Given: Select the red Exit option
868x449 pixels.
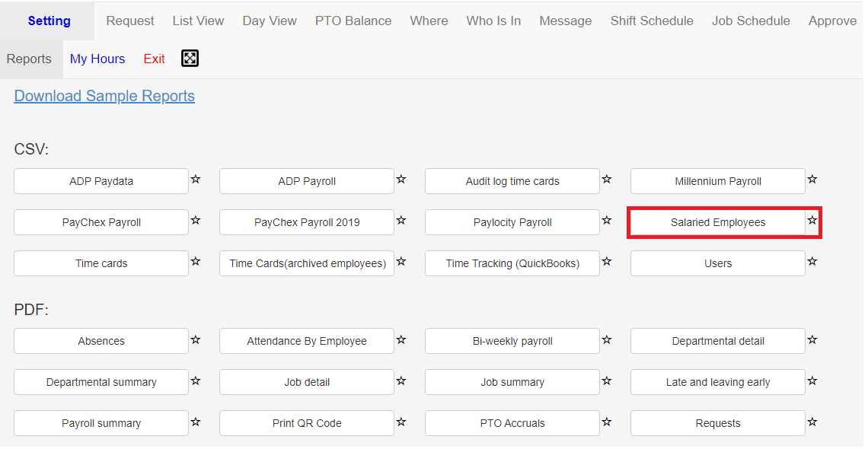Looking at the screenshot, I should tap(155, 59).
